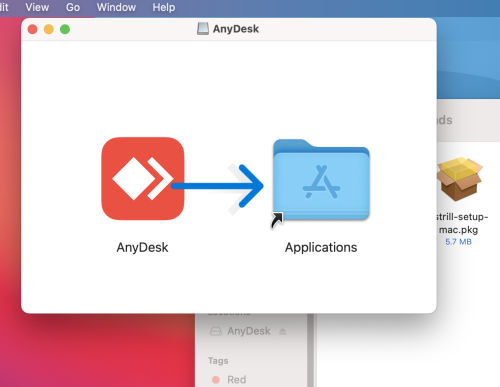Screen dimensions: 500x387
Task: Zoom the AnyDesk window with green button
Action: 65,29
